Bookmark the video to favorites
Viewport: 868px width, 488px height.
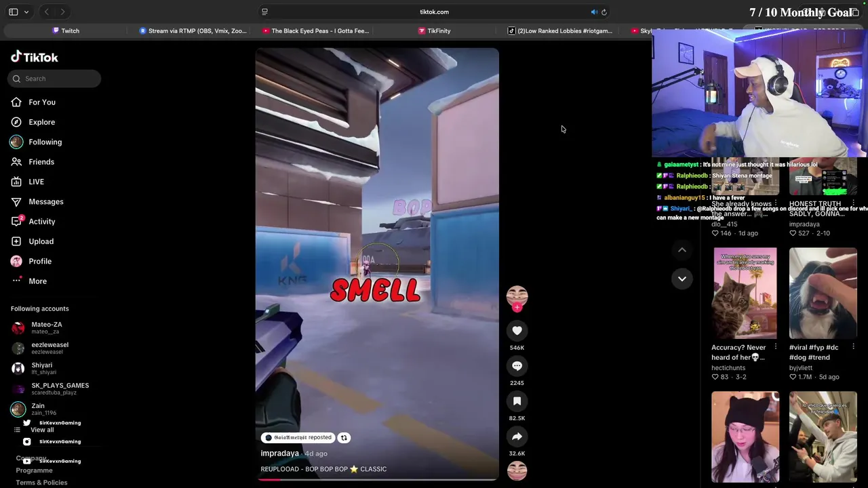[x=517, y=401]
